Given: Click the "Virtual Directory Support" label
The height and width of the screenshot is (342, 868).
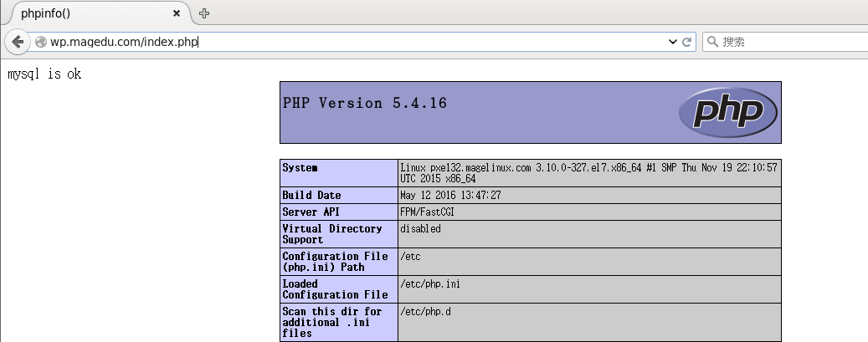Looking at the screenshot, I should 332,234.
